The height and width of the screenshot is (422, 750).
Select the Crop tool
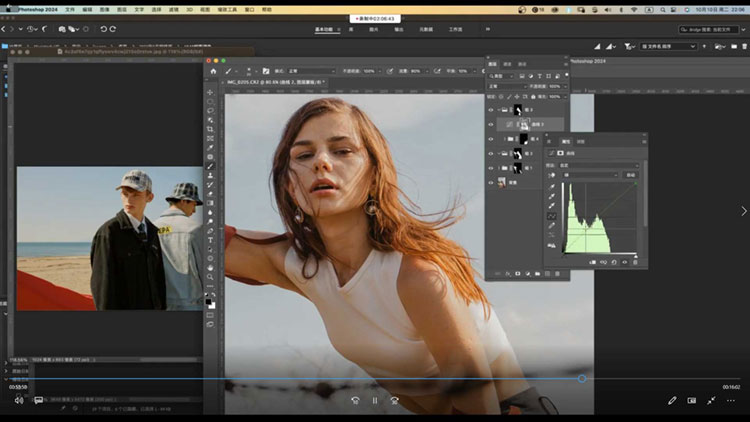point(211,130)
